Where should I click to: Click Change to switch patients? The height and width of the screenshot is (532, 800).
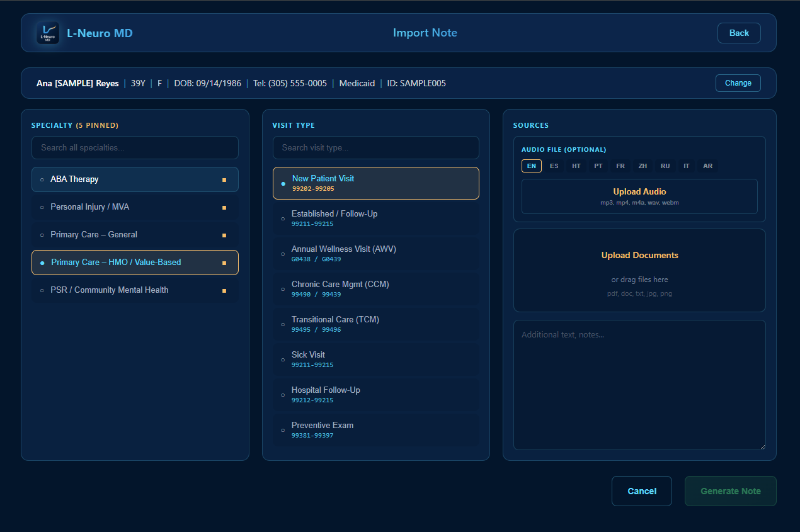click(x=738, y=82)
